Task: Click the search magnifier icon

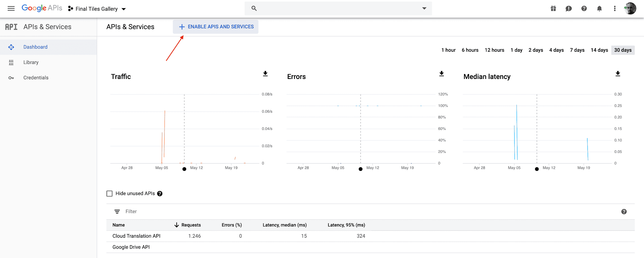Action: pyautogui.click(x=254, y=8)
